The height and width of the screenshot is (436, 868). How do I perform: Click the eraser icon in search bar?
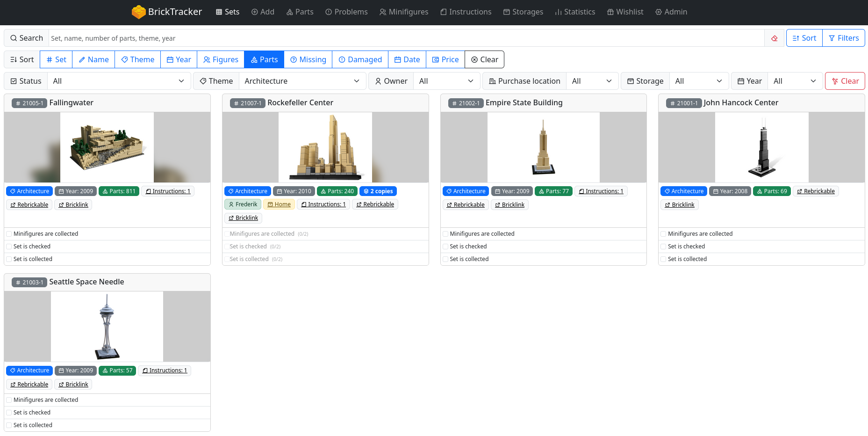tap(775, 38)
